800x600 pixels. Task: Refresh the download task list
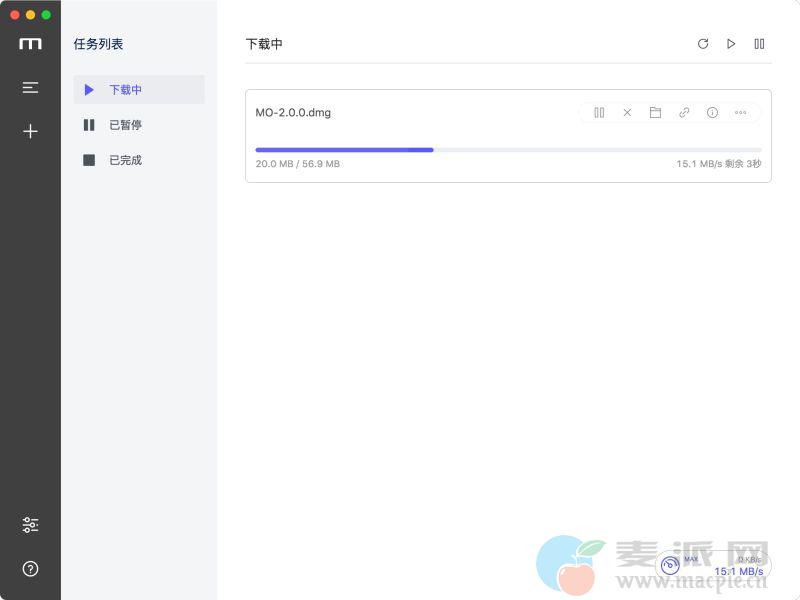coord(703,44)
